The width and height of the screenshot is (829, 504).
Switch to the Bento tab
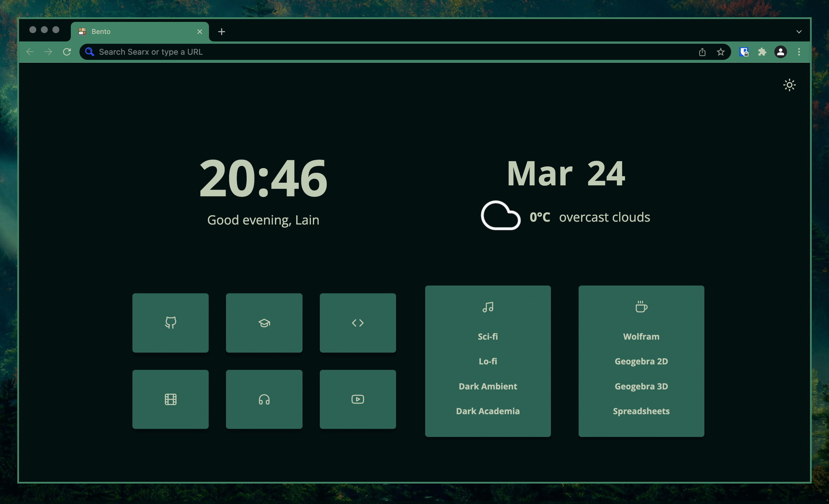(x=135, y=31)
